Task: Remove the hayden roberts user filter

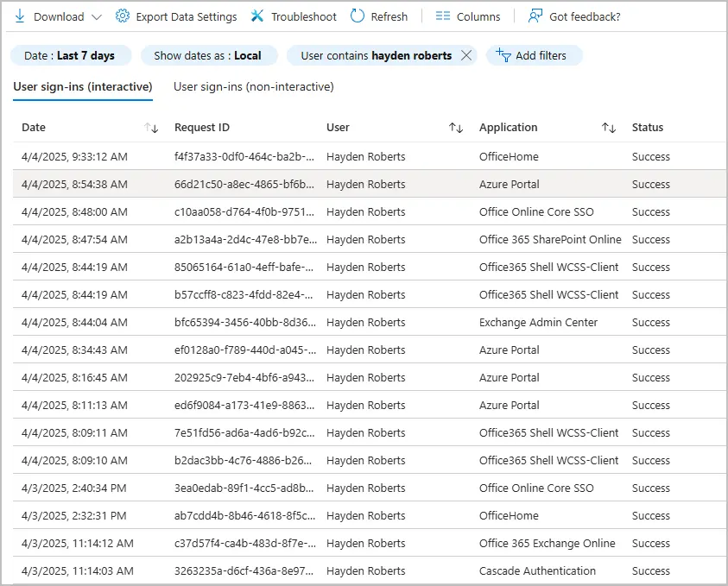Action: (466, 56)
